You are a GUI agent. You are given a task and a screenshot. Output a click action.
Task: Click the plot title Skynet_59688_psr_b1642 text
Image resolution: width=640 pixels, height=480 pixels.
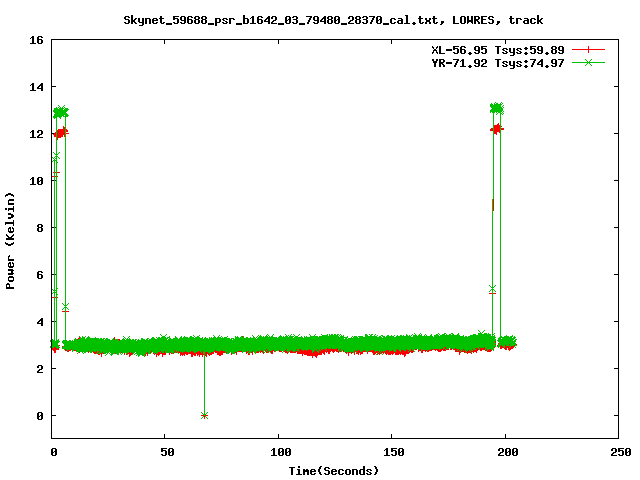coord(333,20)
